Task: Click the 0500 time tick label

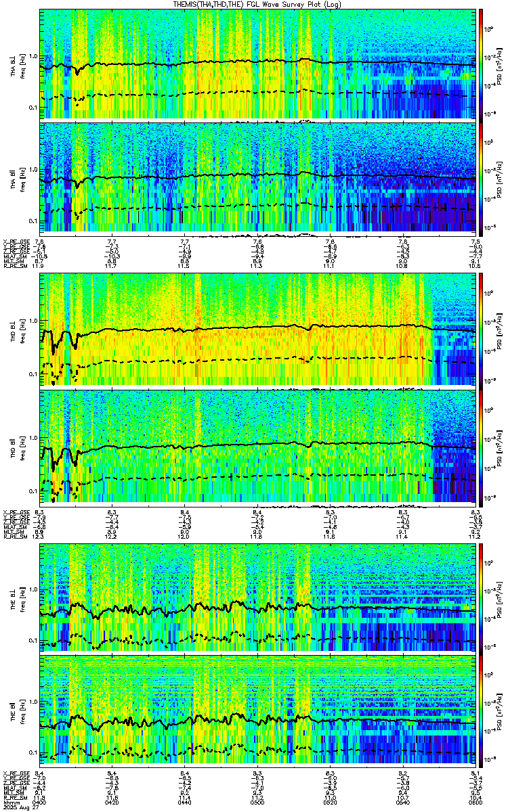Action: (x=257, y=803)
